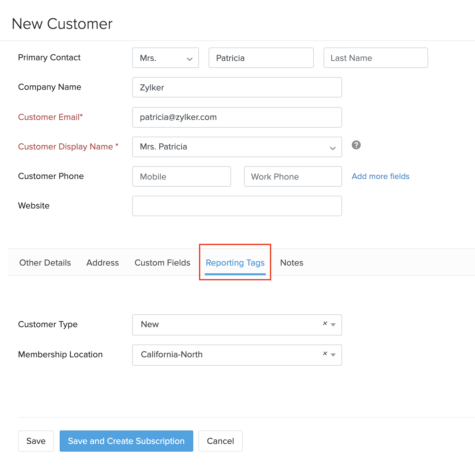Viewport: 475px width, 476px height.
Task: Click the help icon beside Customer Display Name
Action: click(x=356, y=145)
